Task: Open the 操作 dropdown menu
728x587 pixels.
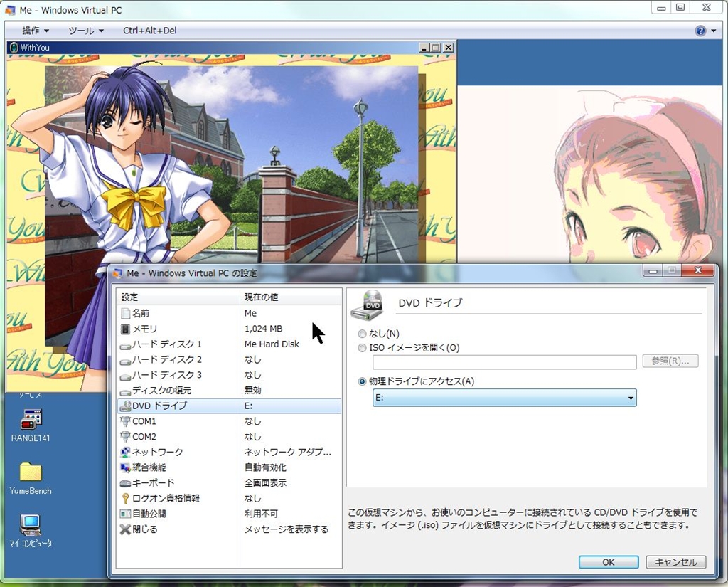Action: point(36,31)
